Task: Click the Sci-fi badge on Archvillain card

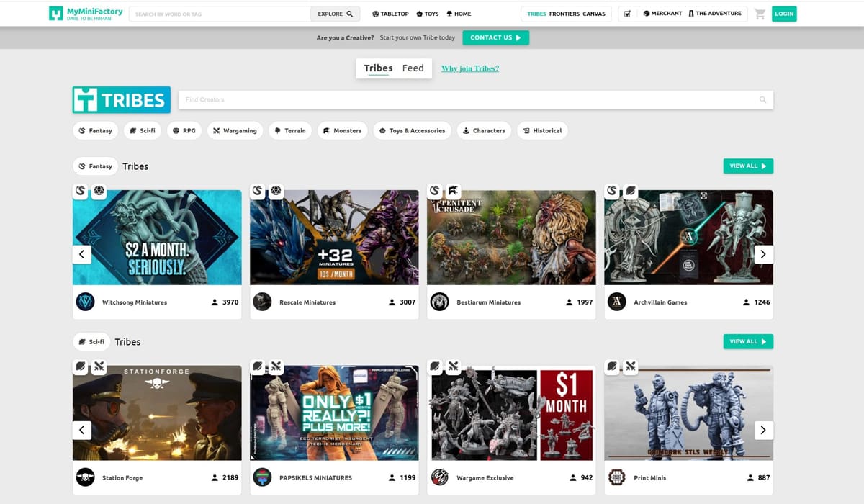Action: pyautogui.click(x=631, y=191)
